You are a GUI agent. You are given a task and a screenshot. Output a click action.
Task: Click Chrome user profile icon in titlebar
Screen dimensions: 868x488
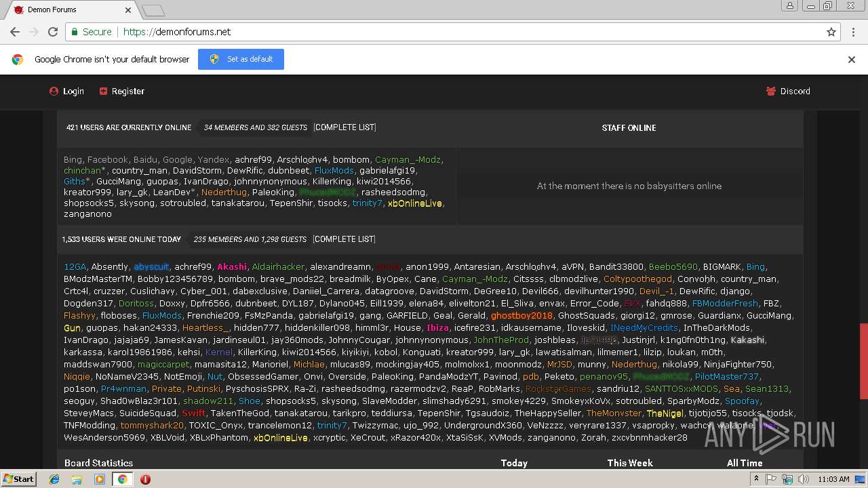(x=789, y=6)
